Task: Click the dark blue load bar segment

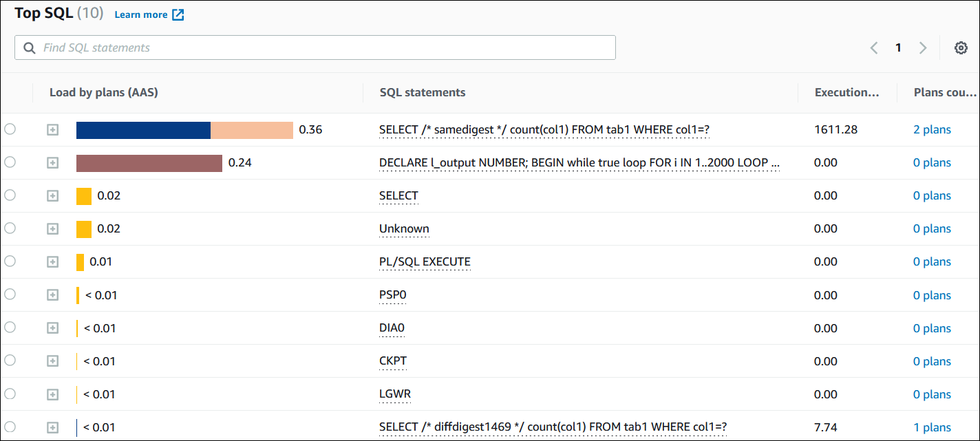Action: point(143,130)
